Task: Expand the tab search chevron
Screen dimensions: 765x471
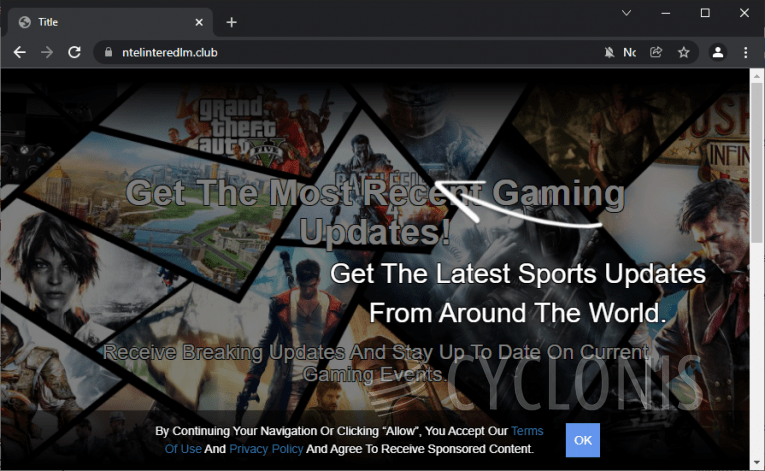Action: pos(627,13)
